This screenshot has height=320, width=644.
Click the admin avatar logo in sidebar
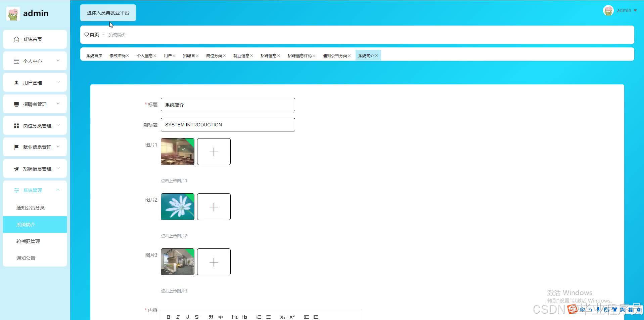tap(13, 14)
